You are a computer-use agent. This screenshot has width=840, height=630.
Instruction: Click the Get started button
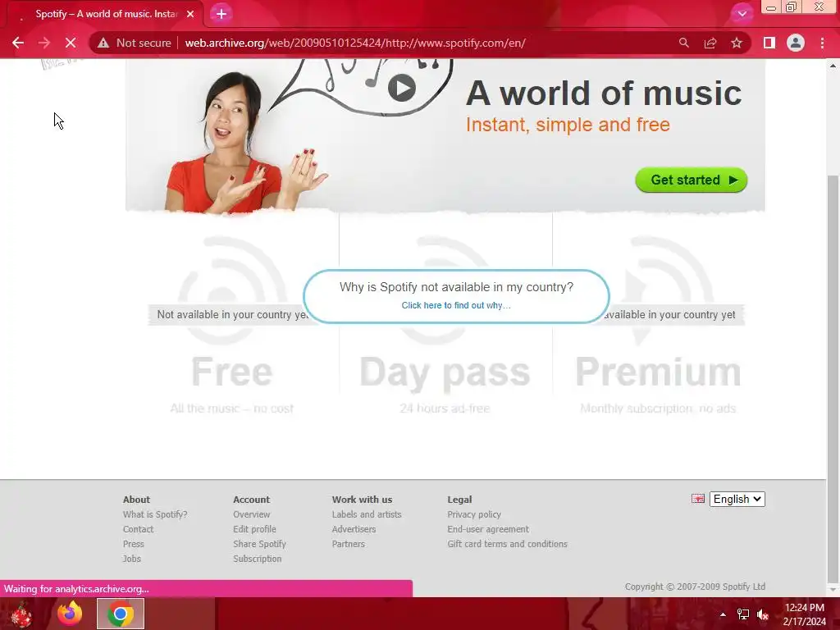(x=691, y=180)
